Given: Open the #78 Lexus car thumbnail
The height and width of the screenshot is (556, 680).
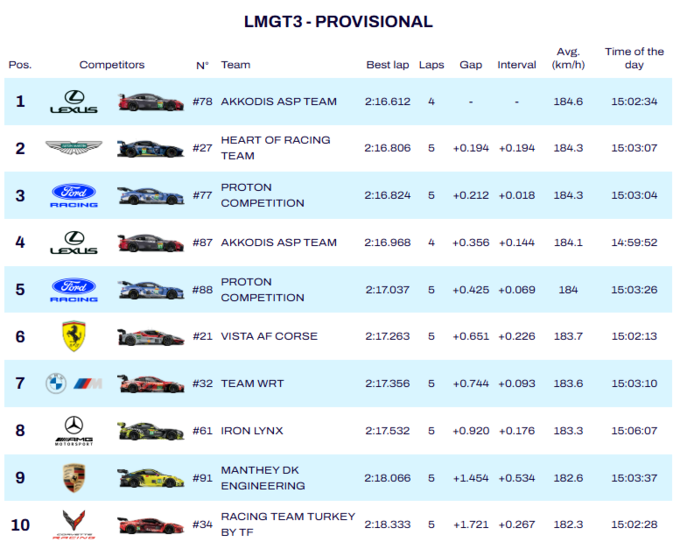Looking at the screenshot, I should click(x=150, y=102).
